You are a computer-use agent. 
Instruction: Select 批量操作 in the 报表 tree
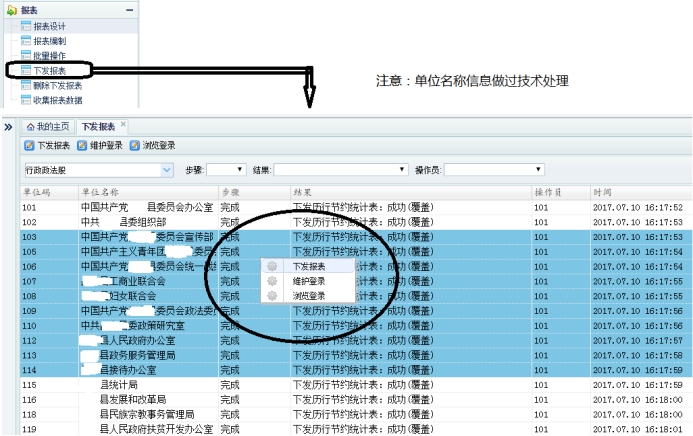coord(50,56)
